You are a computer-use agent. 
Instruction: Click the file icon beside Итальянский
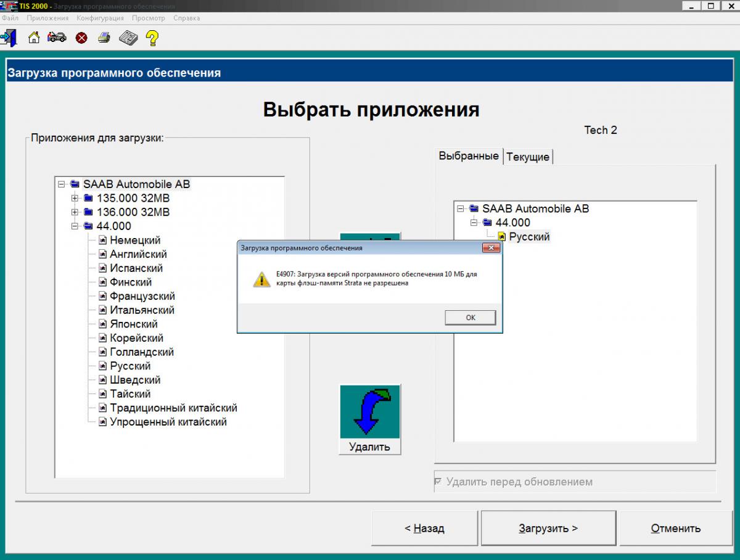[103, 310]
